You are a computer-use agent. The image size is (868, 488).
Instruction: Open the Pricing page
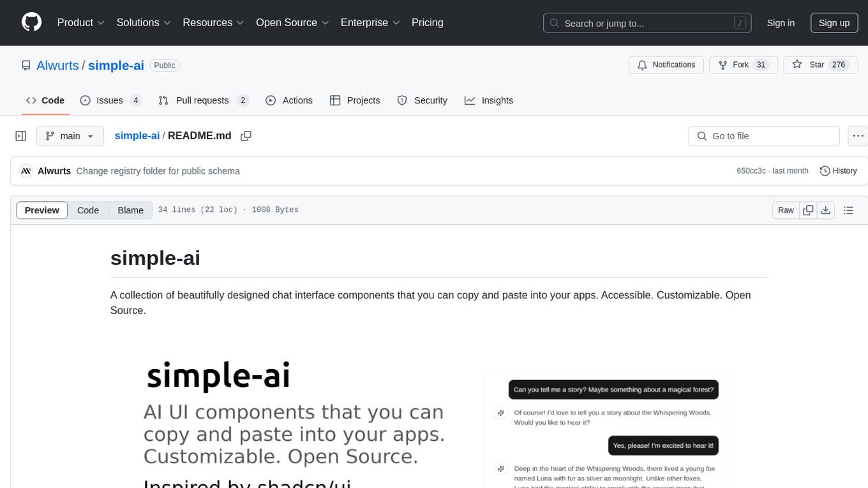[x=428, y=22]
